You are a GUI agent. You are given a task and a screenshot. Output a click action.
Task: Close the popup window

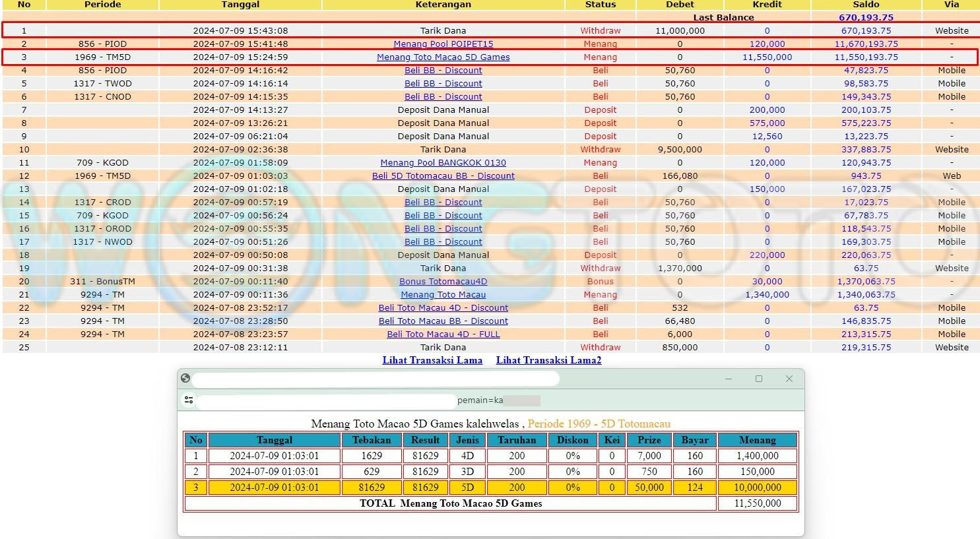[789, 379]
